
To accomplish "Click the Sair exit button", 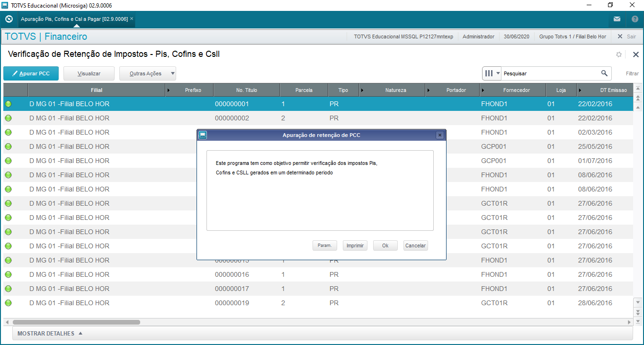I will 626,36.
